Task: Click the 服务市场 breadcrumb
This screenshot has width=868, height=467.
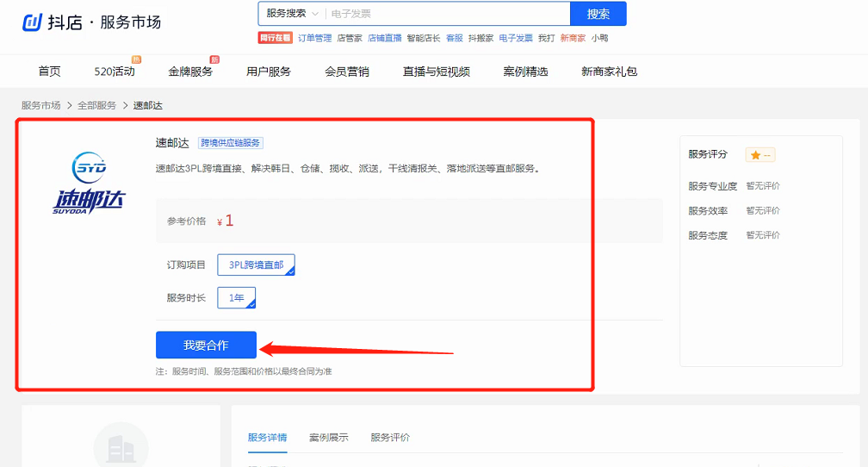Action: click(x=41, y=105)
